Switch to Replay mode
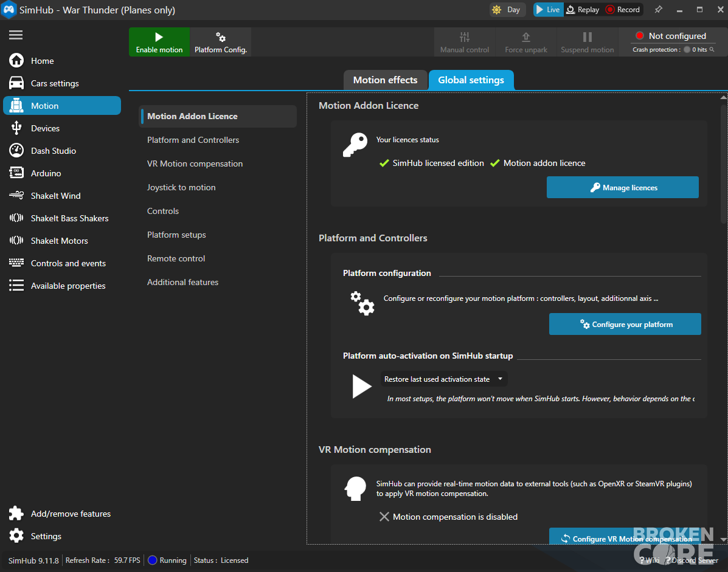 (x=583, y=10)
